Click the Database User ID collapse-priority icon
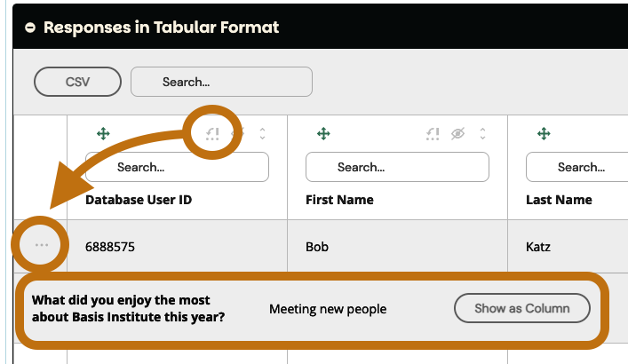The height and width of the screenshot is (364, 628). click(x=212, y=134)
